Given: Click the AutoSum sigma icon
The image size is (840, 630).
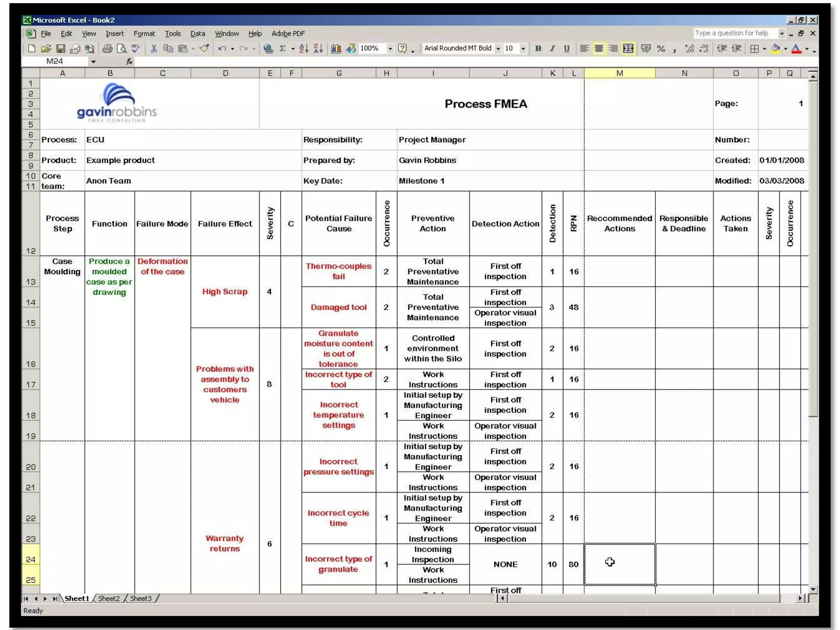Looking at the screenshot, I should (282, 49).
